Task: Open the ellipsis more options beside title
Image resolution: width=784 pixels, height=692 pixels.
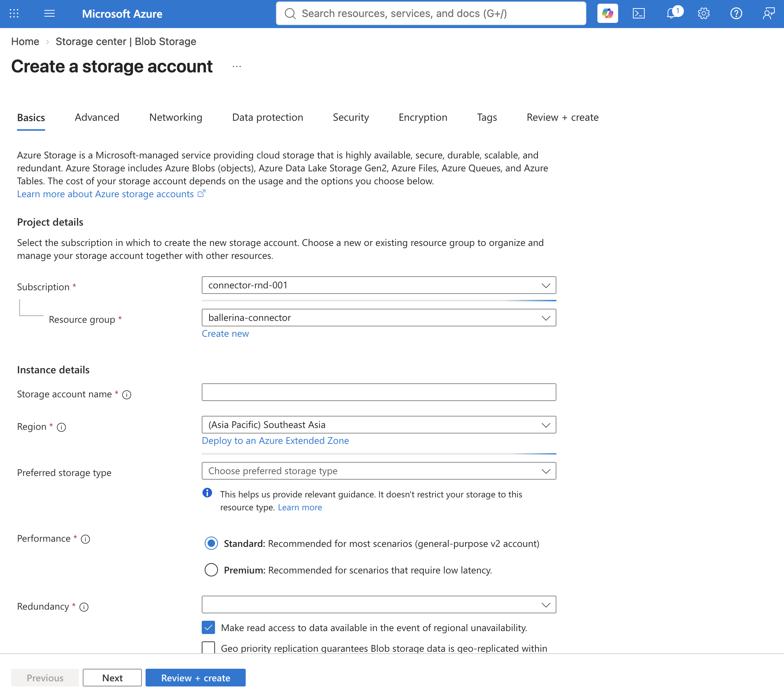Action: click(x=237, y=67)
